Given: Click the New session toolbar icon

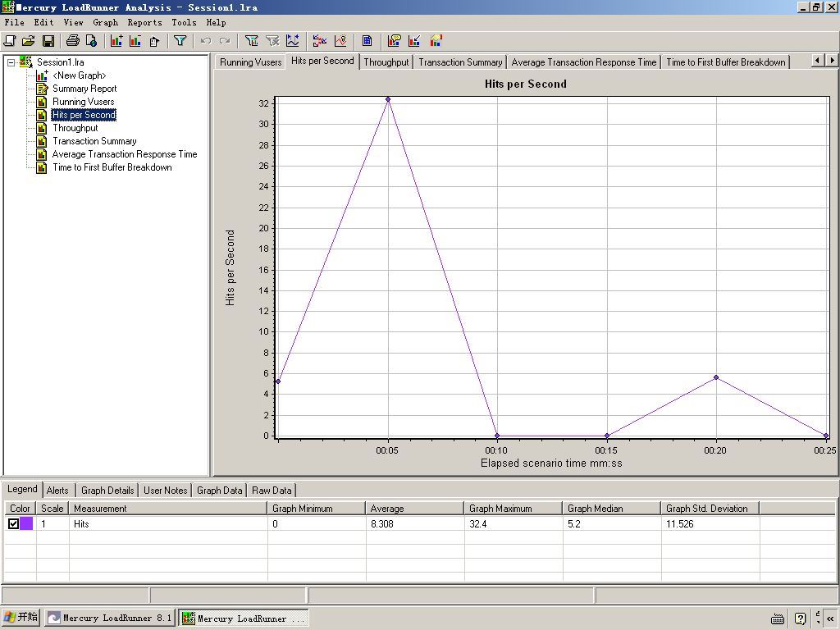Looking at the screenshot, I should [10, 41].
